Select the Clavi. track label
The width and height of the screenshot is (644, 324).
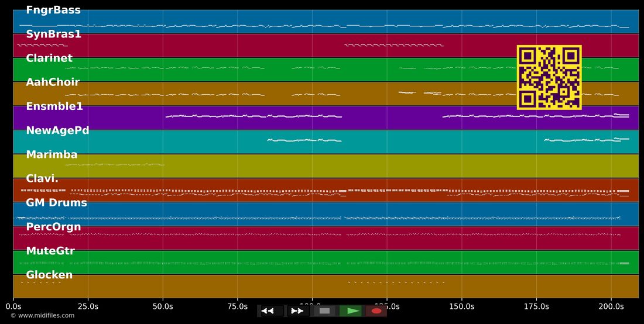42,178
